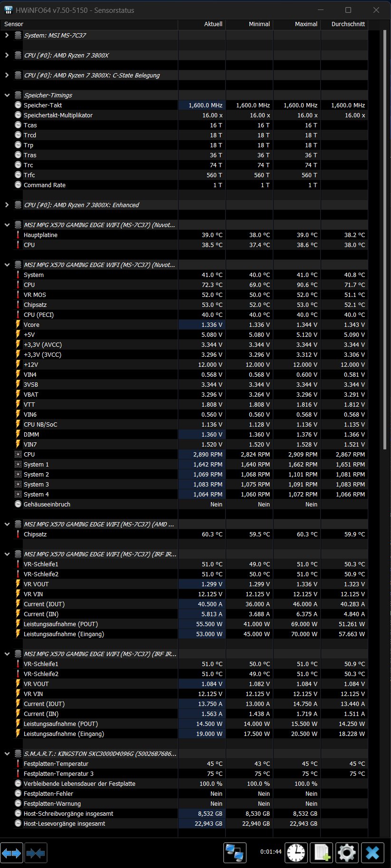Screen dimensions: 391x868
Task: Expand the Ryzen 7 3800X: Enhanced group
Action: point(7,205)
